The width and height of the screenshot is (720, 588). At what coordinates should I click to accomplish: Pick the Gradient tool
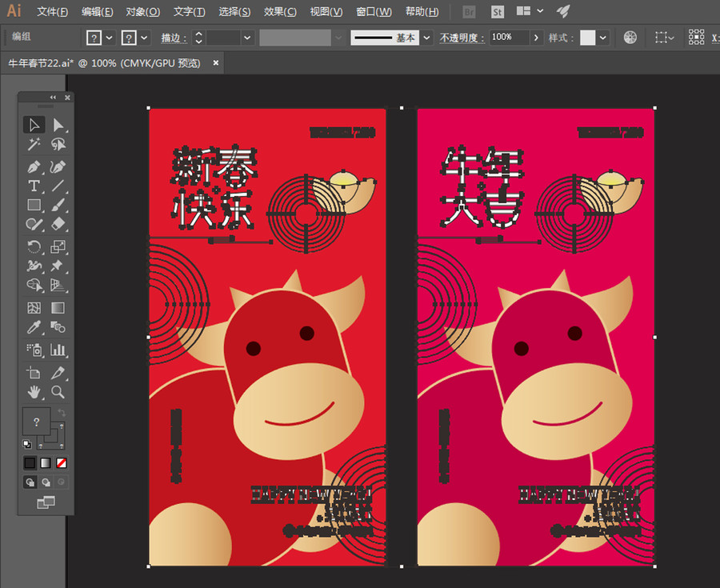[58, 307]
